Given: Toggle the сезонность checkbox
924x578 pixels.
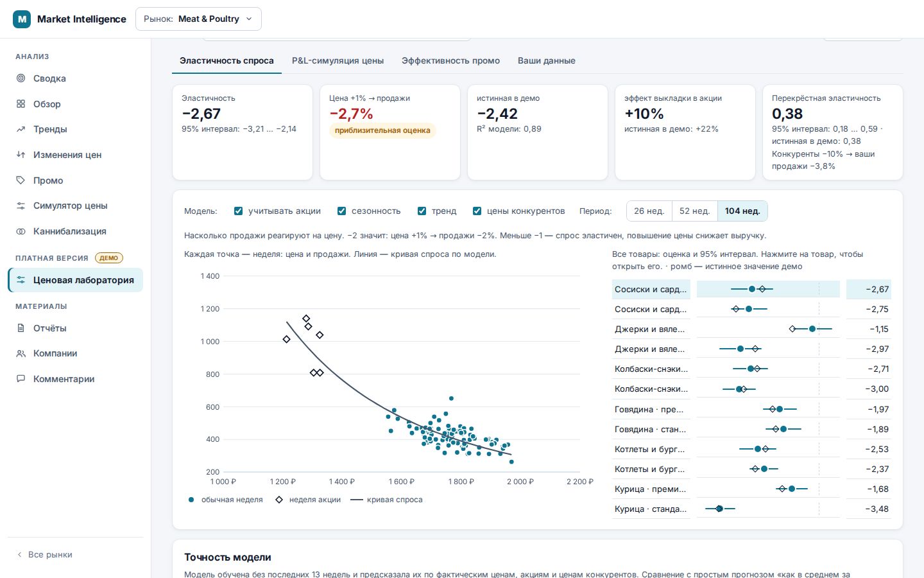Looking at the screenshot, I should tap(342, 211).
